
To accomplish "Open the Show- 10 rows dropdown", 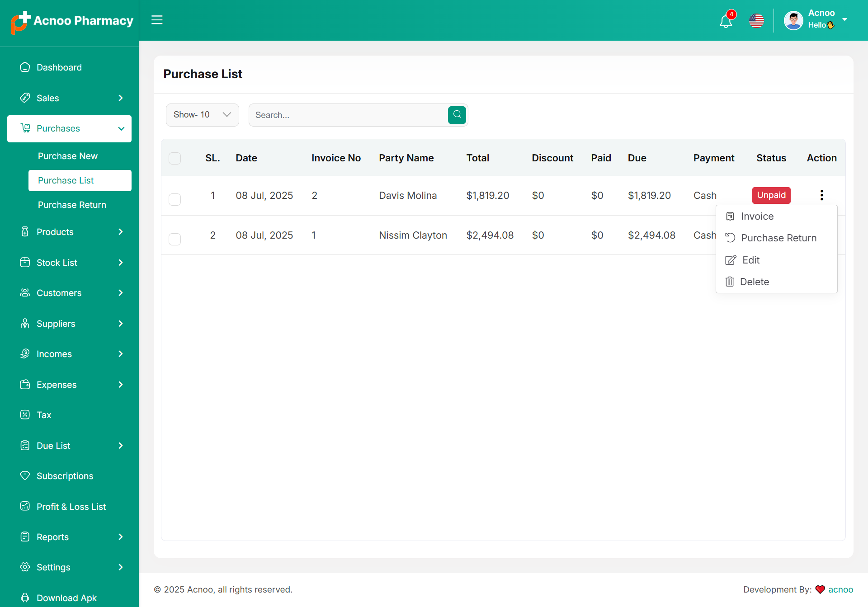I will pos(202,115).
